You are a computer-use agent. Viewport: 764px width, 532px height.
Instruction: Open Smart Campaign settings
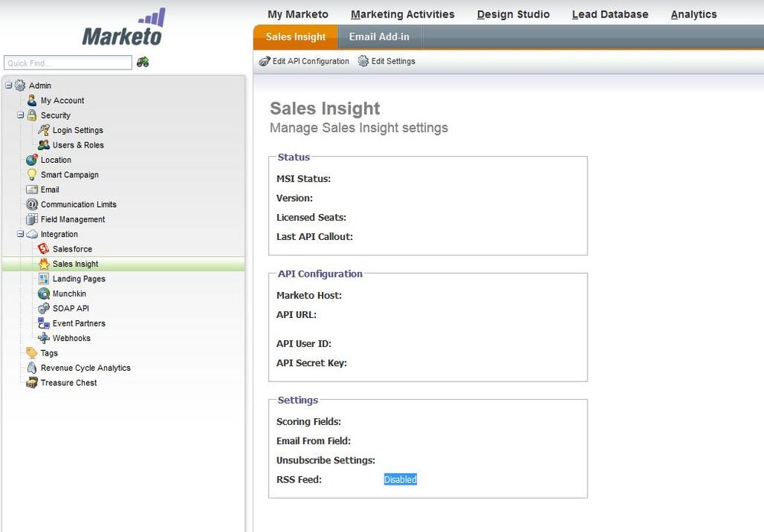coord(70,174)
